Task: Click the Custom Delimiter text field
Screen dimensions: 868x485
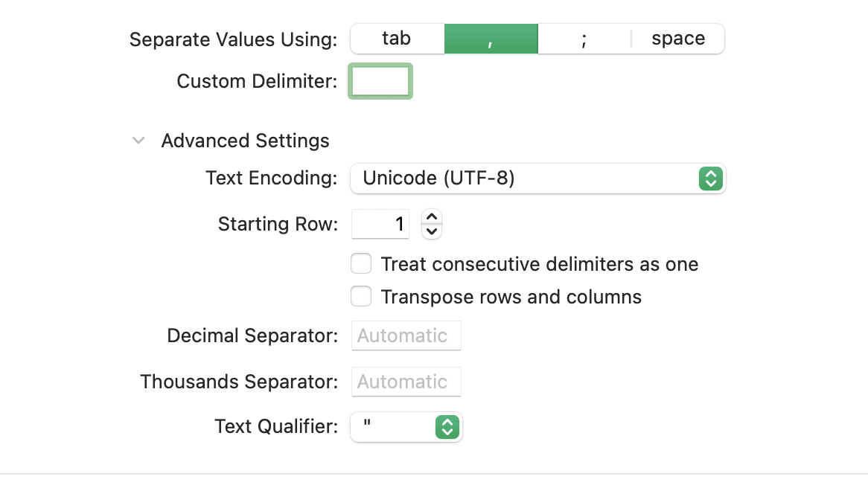Action: (380, 82)
